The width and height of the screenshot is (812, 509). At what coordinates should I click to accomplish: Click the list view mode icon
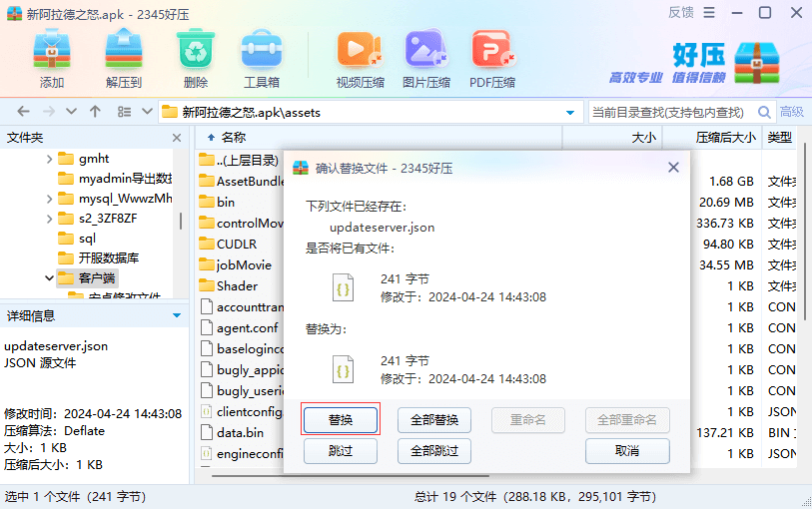(x=124, y=112)
